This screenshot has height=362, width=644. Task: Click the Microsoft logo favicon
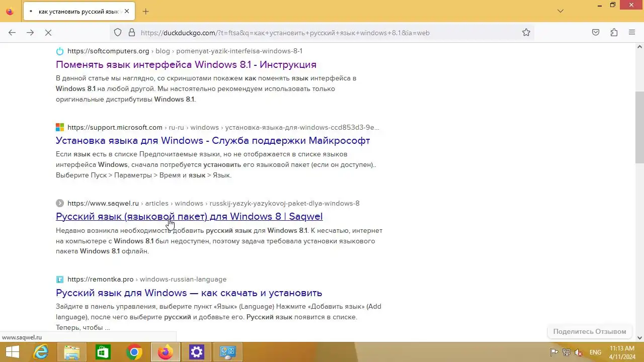point(60,127)
